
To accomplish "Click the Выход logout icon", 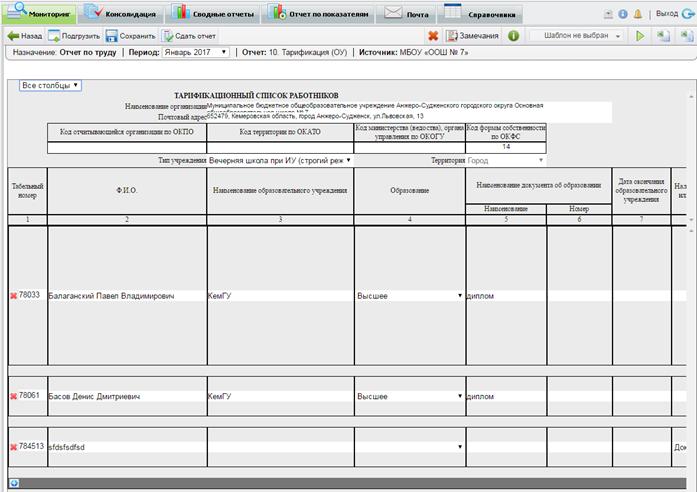I will [687, 14].
